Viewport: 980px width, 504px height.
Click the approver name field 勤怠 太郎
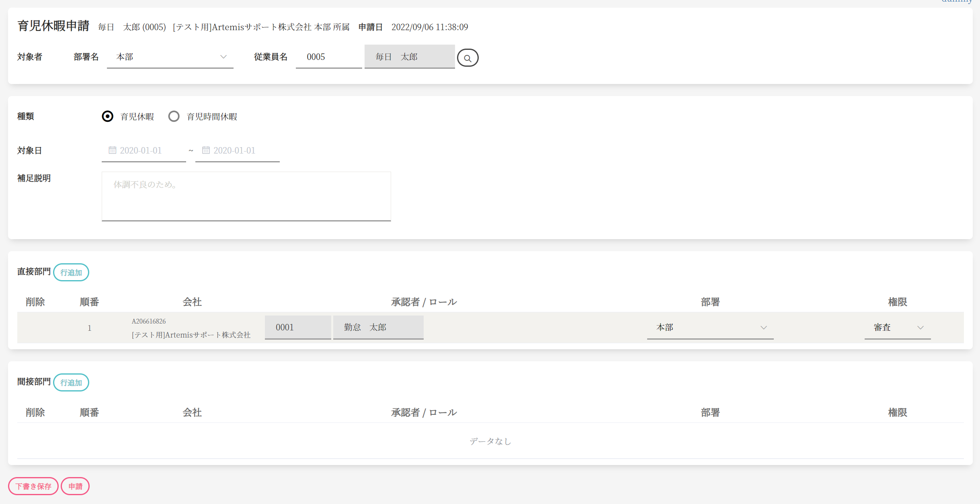point(378,328)
